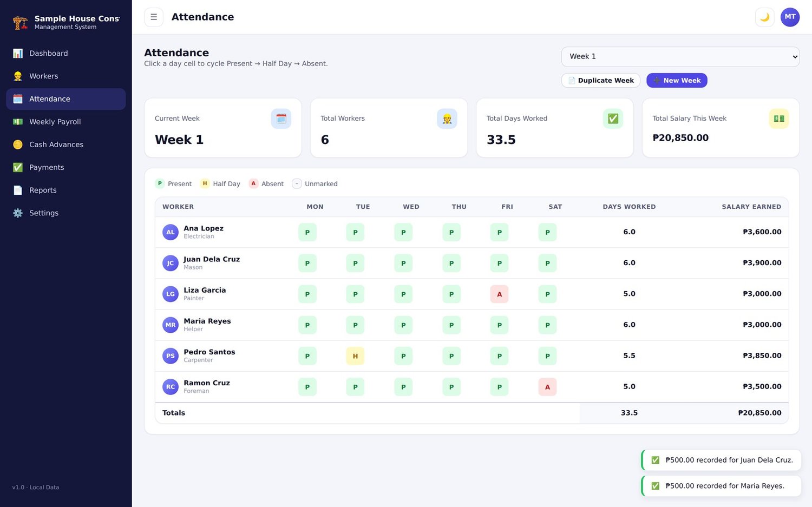812x507 pixels.
Task: Click the money icon in Total Salary card
Action: 779,118
